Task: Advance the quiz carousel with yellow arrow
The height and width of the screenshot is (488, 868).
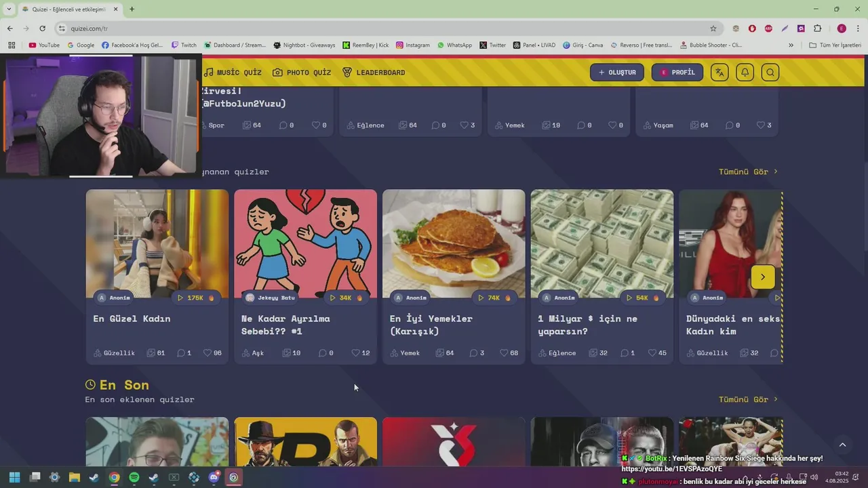Action: click(x=763, y=277)
